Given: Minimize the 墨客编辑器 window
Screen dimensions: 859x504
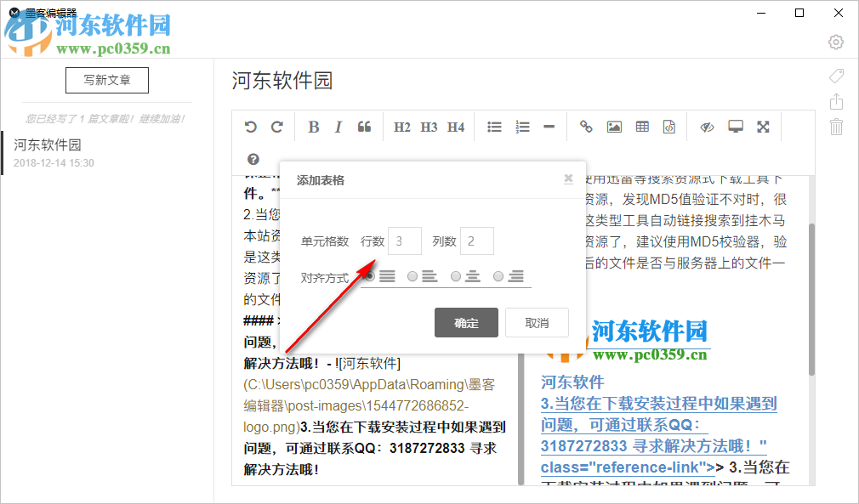Looking at the screenshot, I should pos(761,13).
